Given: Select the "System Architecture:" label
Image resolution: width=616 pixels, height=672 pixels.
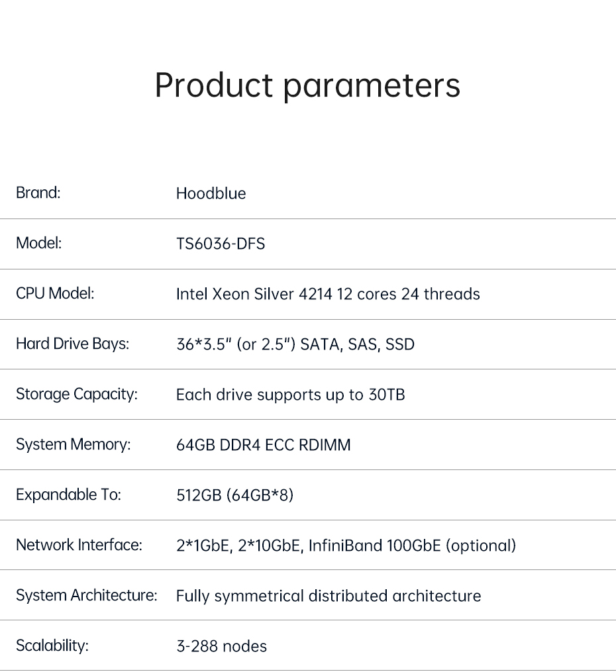Looking at the screenshot, I should point(86,595).
